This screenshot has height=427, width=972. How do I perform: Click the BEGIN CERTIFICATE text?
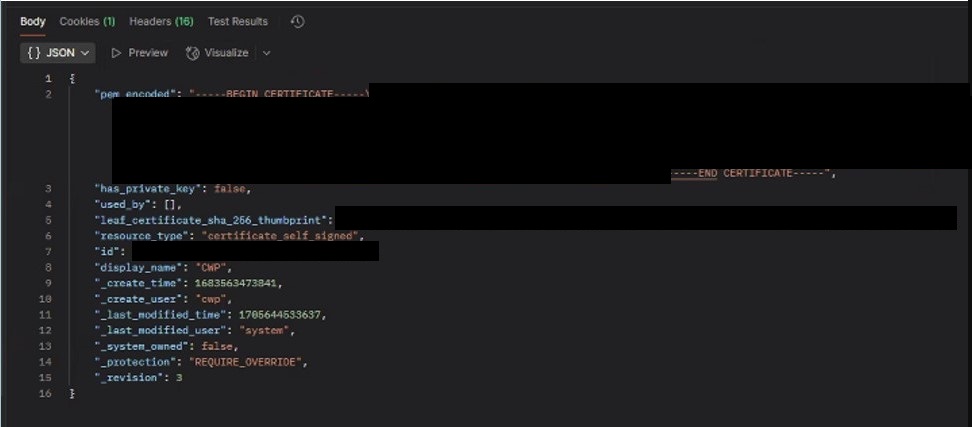[280, 94]
